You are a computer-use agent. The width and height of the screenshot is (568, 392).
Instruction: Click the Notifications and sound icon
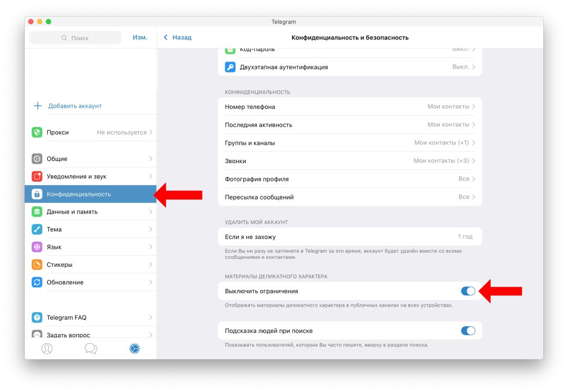(37, 176)
